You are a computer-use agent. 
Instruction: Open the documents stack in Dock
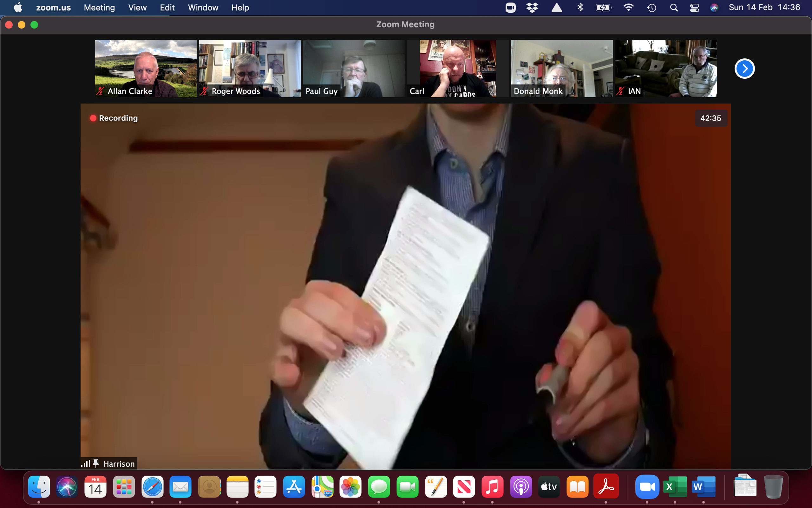coord(745,485)
